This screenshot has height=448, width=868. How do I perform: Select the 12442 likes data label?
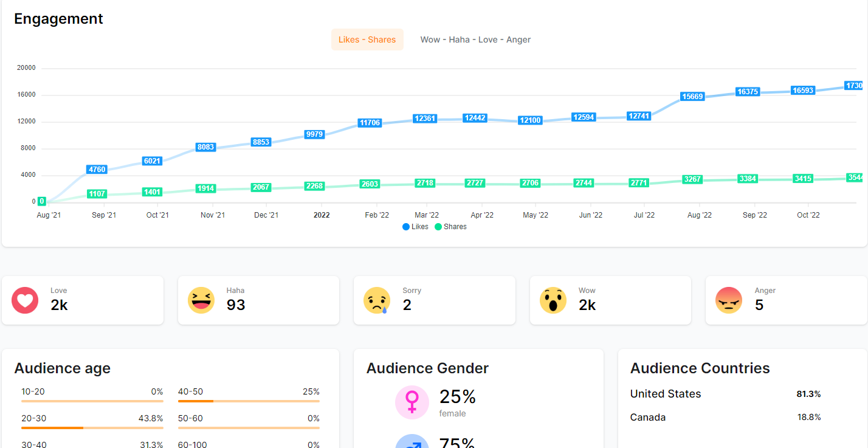pyautogui.click(x=475, y=118)
